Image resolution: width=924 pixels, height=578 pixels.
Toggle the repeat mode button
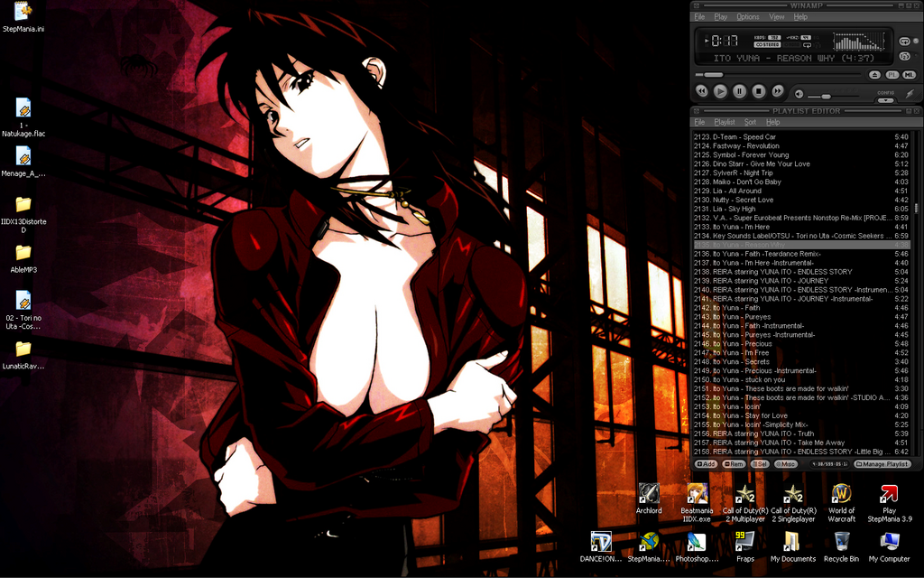click(x=905, y=42)
